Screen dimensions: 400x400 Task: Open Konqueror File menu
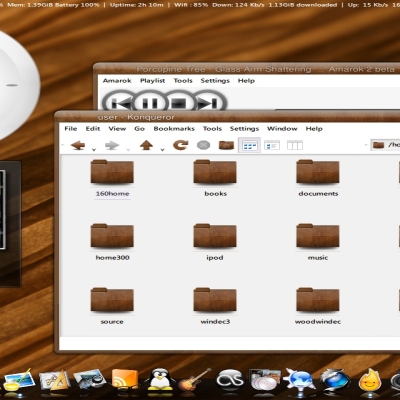[x=71, y=129]
